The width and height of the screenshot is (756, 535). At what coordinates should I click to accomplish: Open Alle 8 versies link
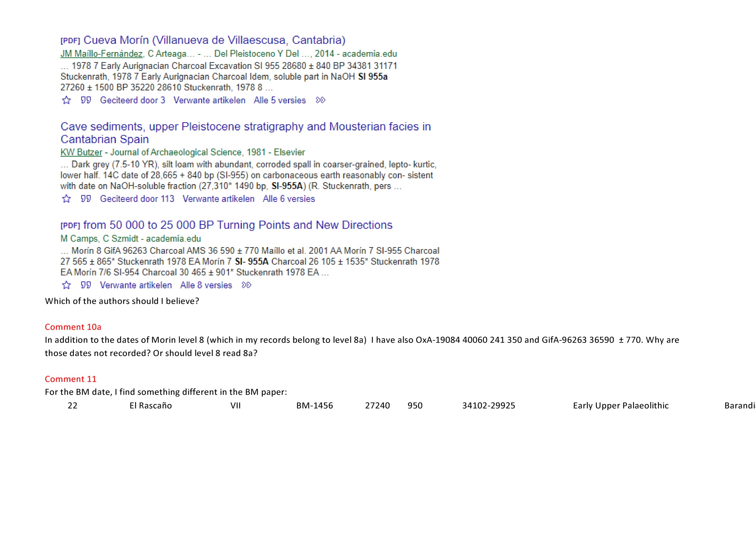[x=206, y=285]
